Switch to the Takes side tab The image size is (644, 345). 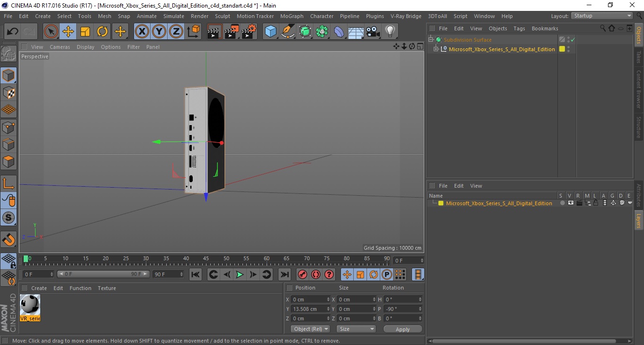pos(639,57)
